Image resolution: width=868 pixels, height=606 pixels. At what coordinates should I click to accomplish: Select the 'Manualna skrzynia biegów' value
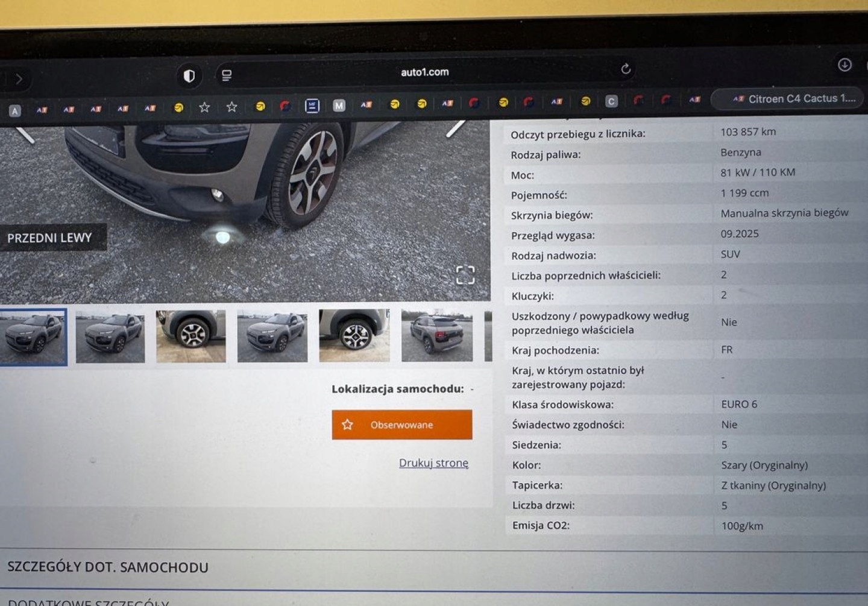(x=784, y=213)
